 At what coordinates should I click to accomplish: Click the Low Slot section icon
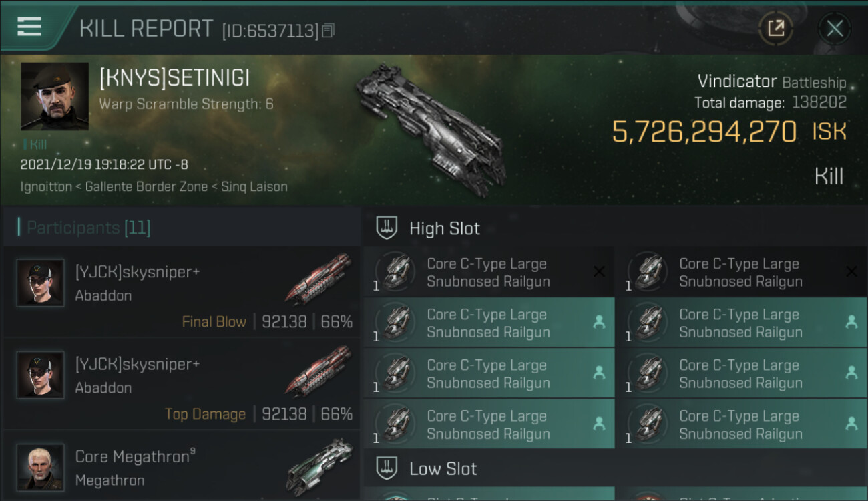[387, 468]
